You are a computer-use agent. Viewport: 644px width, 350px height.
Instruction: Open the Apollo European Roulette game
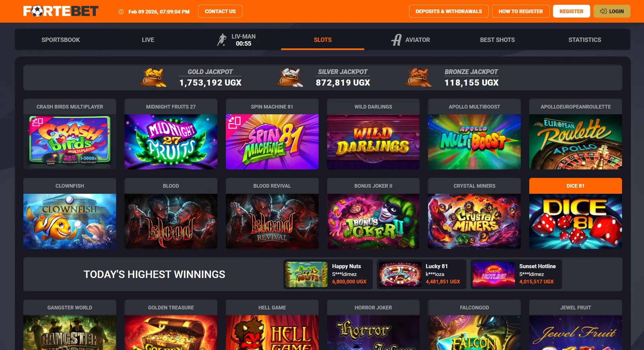(575, 142)
